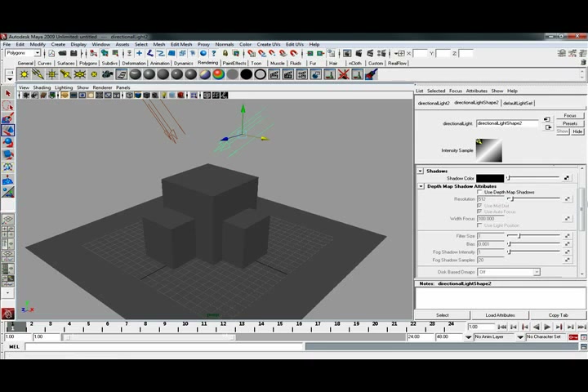Click the layered shader striped sphere icon
Image resolution: width=588 pixels, height=392 pixels.
(x=205, y=74)
